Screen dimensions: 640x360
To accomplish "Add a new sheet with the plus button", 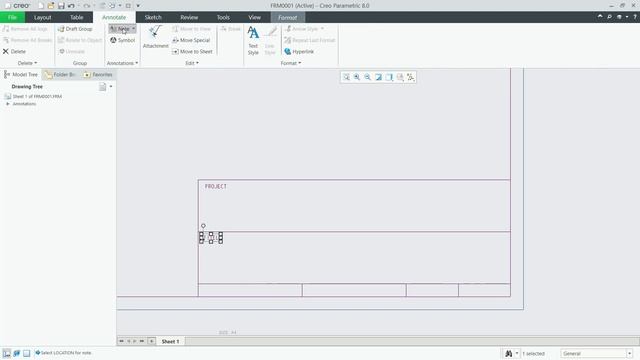I will click(x=151, y=341).
